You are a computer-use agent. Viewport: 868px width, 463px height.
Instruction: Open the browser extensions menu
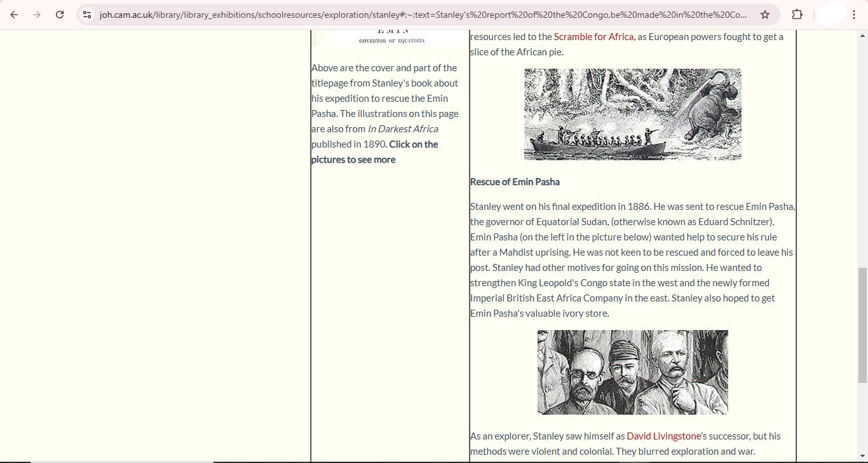[x=797, y=15]
